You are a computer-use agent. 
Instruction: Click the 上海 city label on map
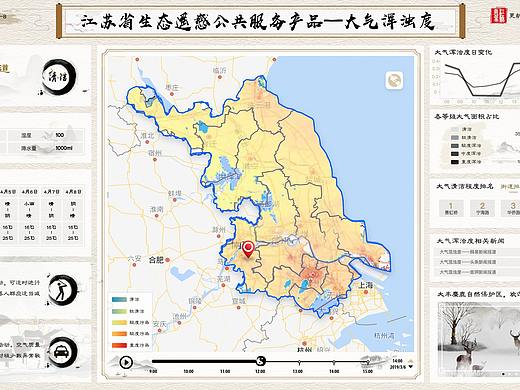365,285
